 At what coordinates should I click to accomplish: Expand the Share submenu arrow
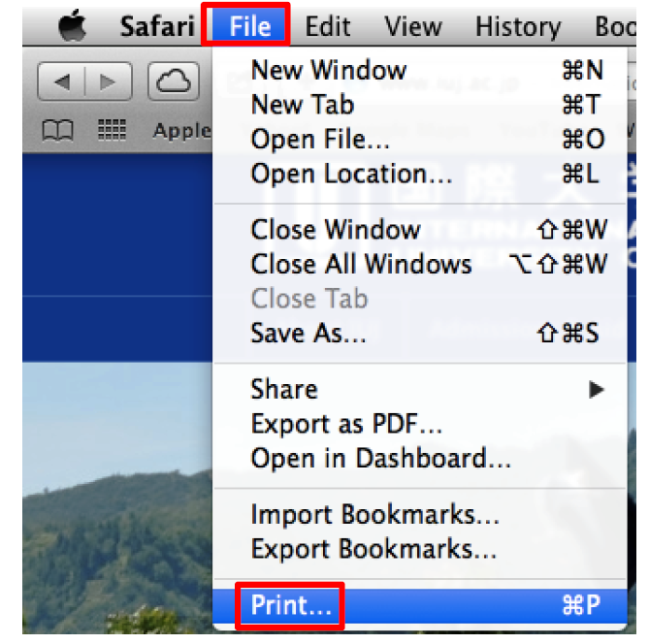(x=596, y=389)
